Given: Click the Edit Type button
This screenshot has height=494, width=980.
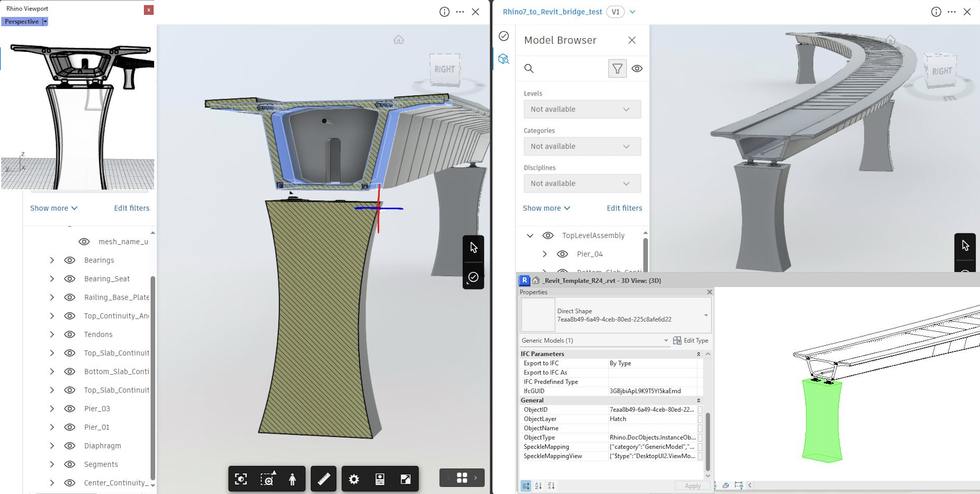Looking at the screenshot, I should click(x=690, y=340).
